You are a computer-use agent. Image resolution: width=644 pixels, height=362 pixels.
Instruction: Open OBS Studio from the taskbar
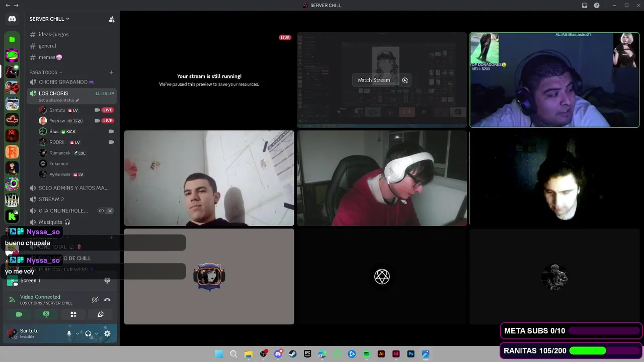pyautogui.click(x=263, y=354)
